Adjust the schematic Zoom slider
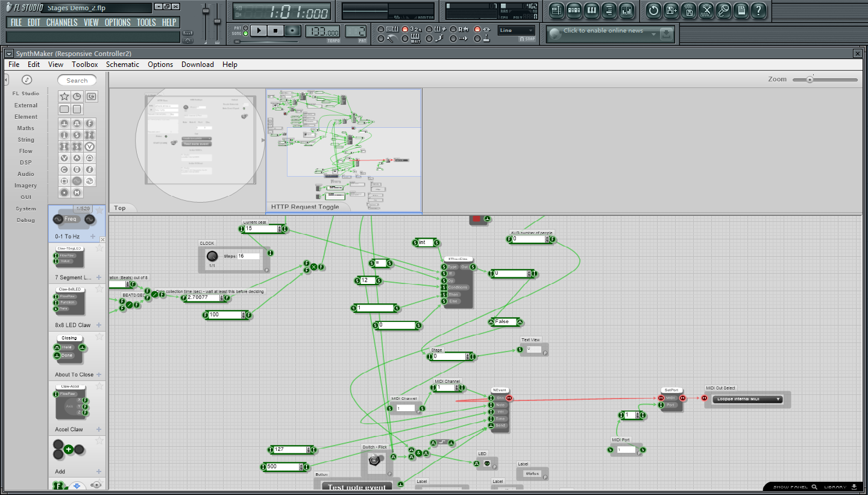868x495 pixels. [x=810, y=80]
